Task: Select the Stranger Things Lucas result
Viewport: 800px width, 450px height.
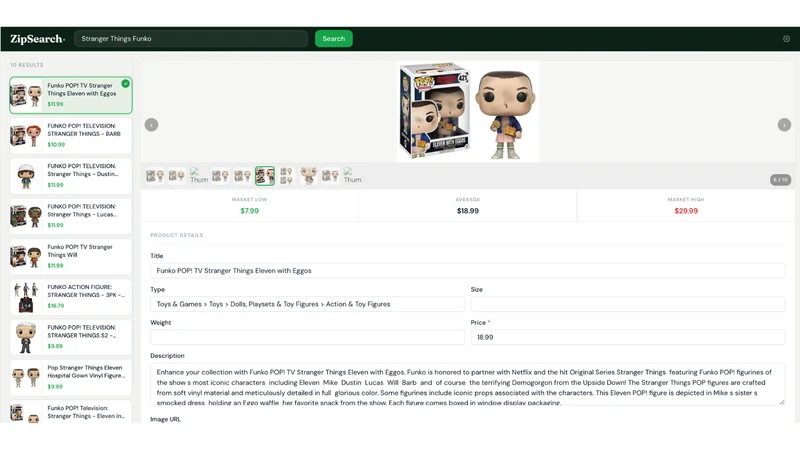Action: click(x=70, y=216)
